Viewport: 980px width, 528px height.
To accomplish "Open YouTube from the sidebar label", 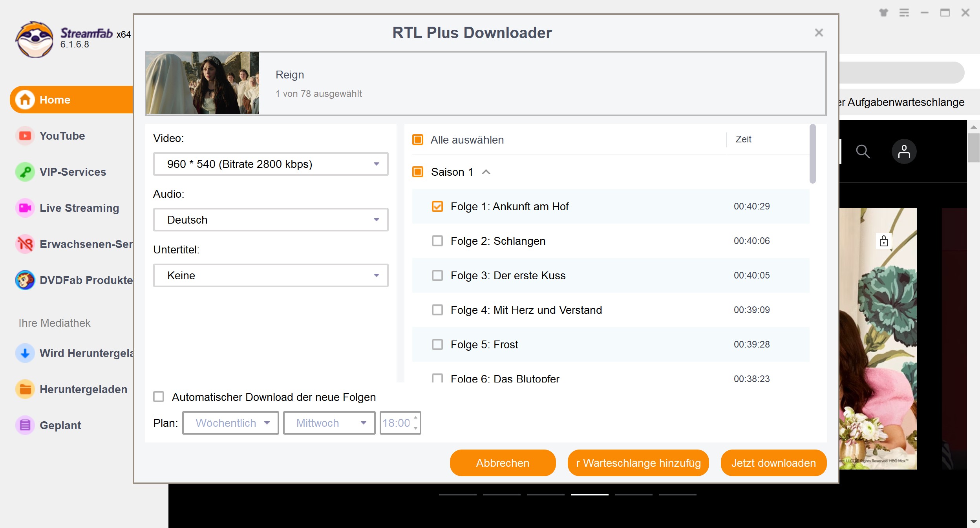I will 62,136.
